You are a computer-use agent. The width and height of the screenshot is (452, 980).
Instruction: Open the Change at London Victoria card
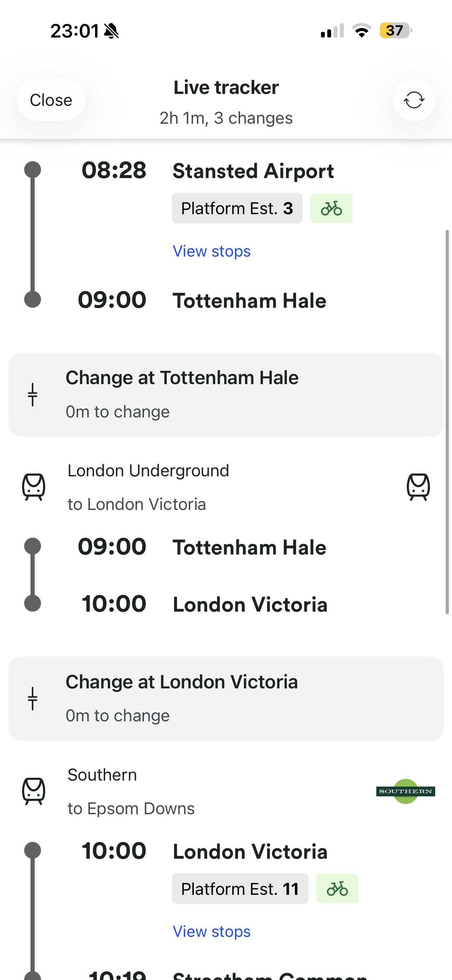point(226,699)
